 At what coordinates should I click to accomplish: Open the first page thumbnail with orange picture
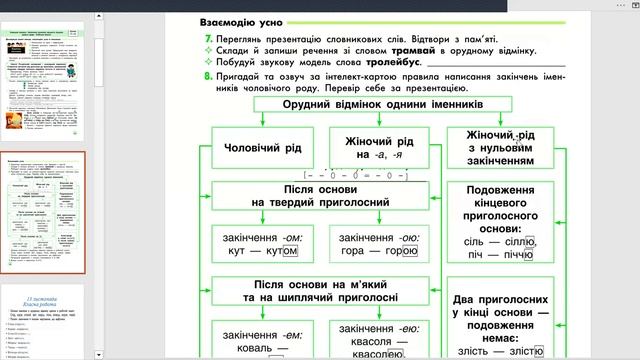(42, 82)
